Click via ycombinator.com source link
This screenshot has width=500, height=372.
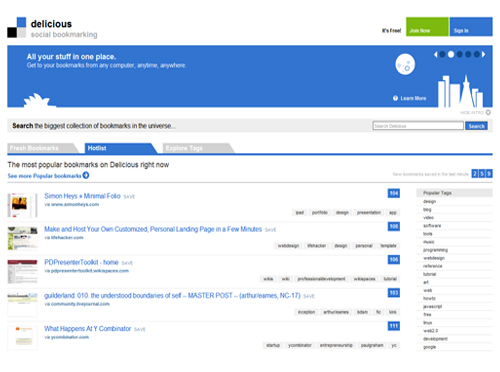(x=67, y=337)
